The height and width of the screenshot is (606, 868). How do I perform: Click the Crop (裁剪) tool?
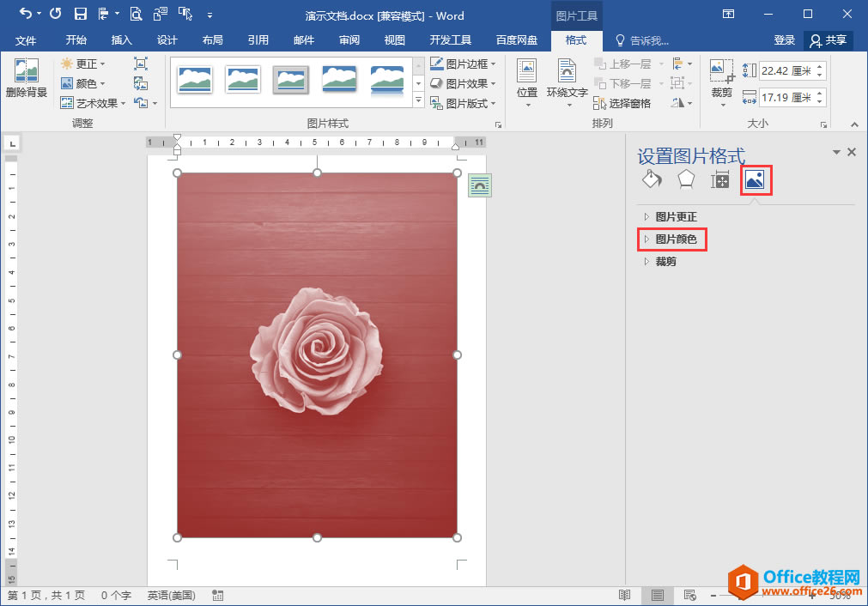[722, 82]
